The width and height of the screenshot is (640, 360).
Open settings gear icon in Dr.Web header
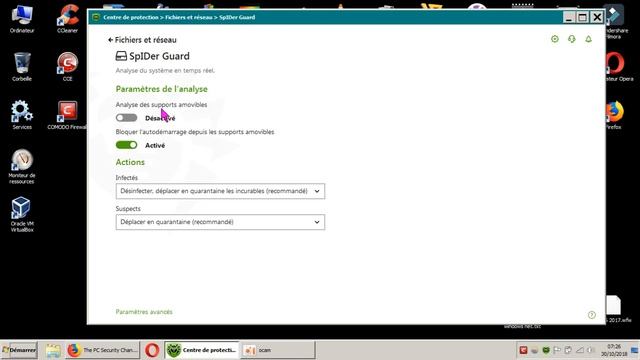click(x=555, y=39)
